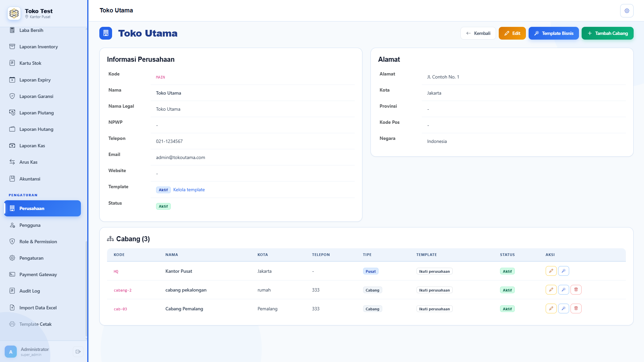Open Pengaturan in sidebar
This screenshot has height=362, width=644.
click(43, 258)
